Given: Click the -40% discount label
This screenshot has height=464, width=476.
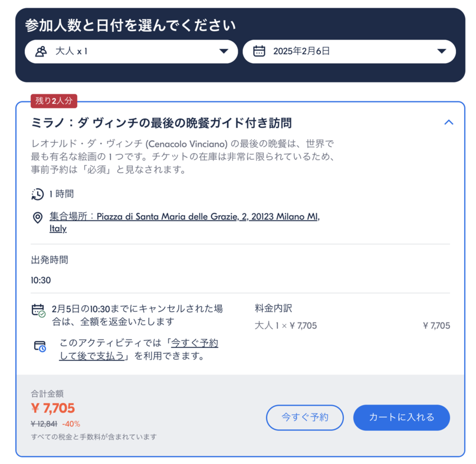Looking at the screenshot, I should tap(71, 424).
